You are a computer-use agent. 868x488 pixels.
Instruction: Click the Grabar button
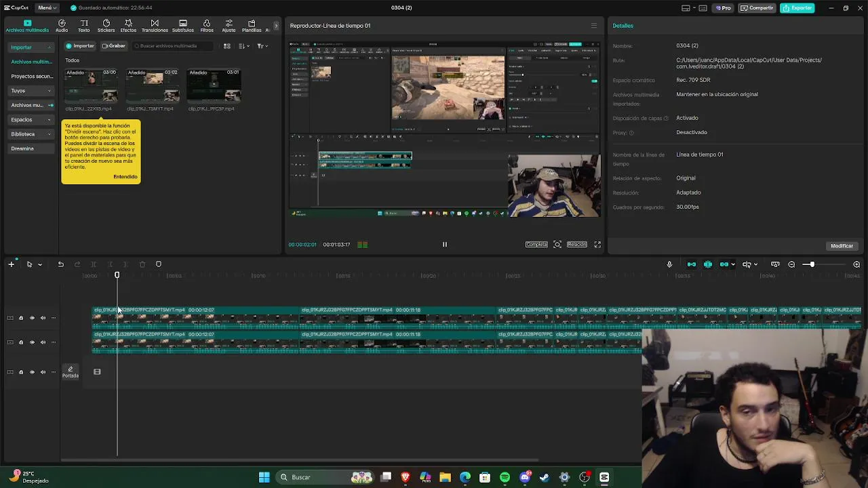[x=114, y=46]
